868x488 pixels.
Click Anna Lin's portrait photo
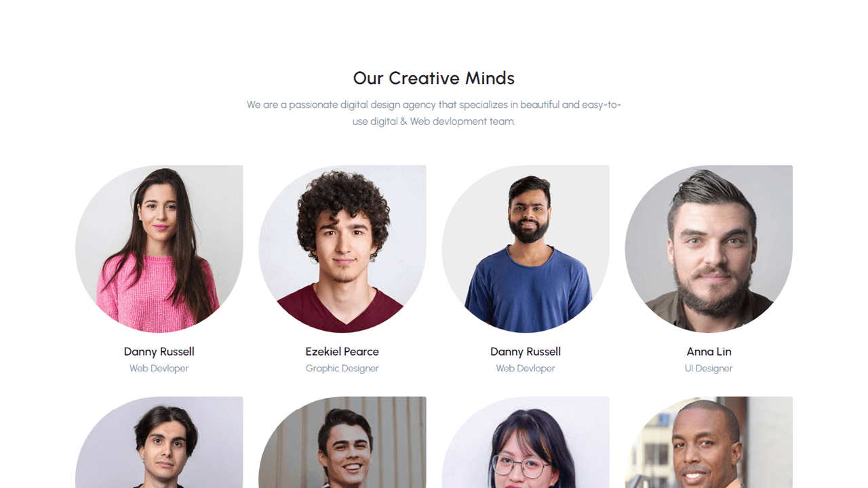(709, 249)
